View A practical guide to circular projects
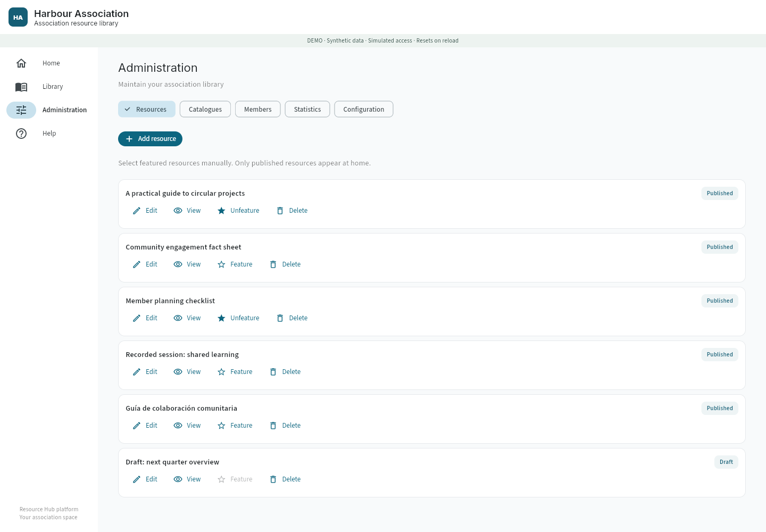 coord(187,211)
